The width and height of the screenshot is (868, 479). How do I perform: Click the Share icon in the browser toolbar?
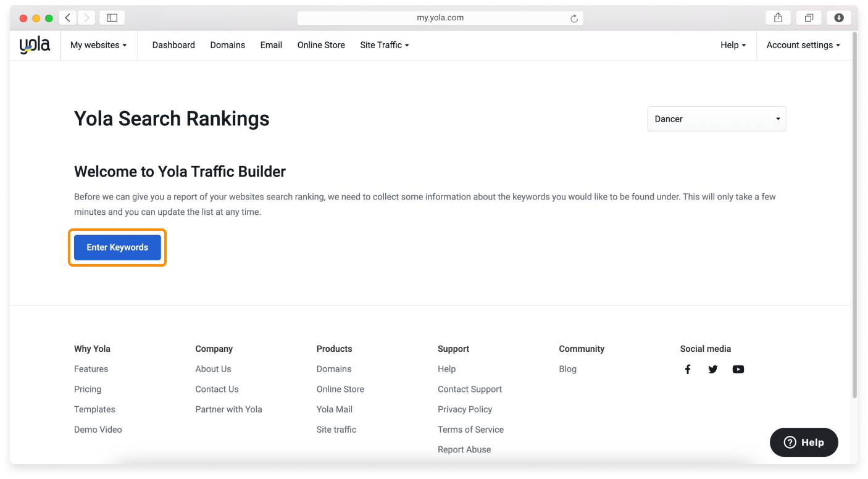777,18
